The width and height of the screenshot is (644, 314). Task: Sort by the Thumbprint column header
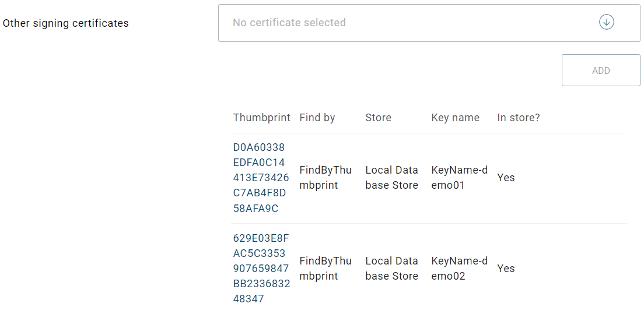[x=261, y=118]
